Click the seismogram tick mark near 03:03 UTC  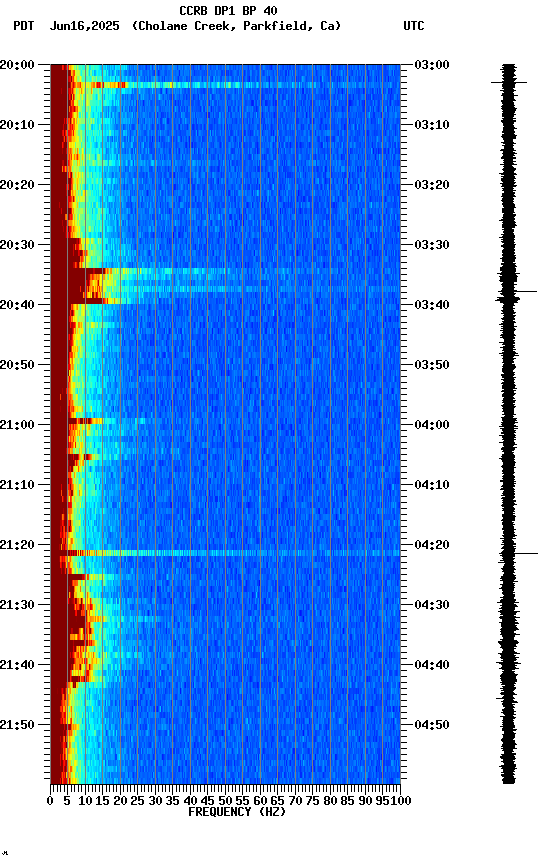point(509,83)
